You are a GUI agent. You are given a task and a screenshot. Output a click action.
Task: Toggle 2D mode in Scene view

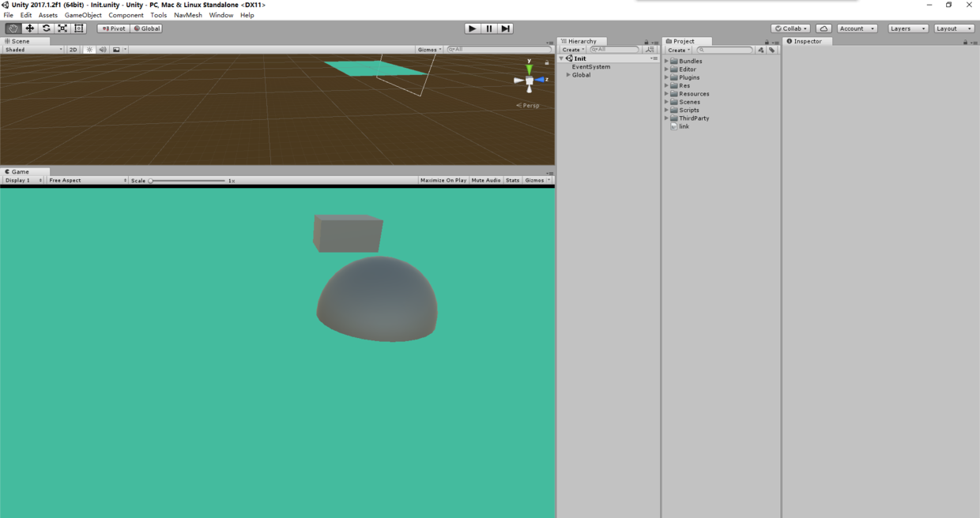click(x=72, y=49)
